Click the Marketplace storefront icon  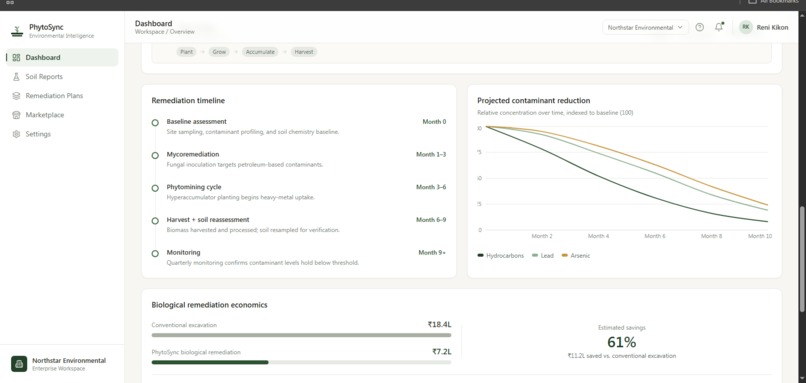(x=16, y=115)
